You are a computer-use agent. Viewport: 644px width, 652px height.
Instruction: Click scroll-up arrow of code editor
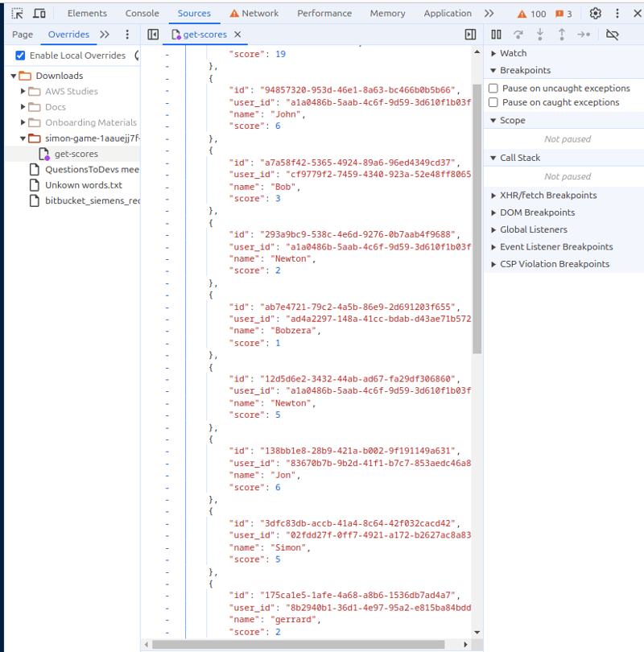point(477,52)
